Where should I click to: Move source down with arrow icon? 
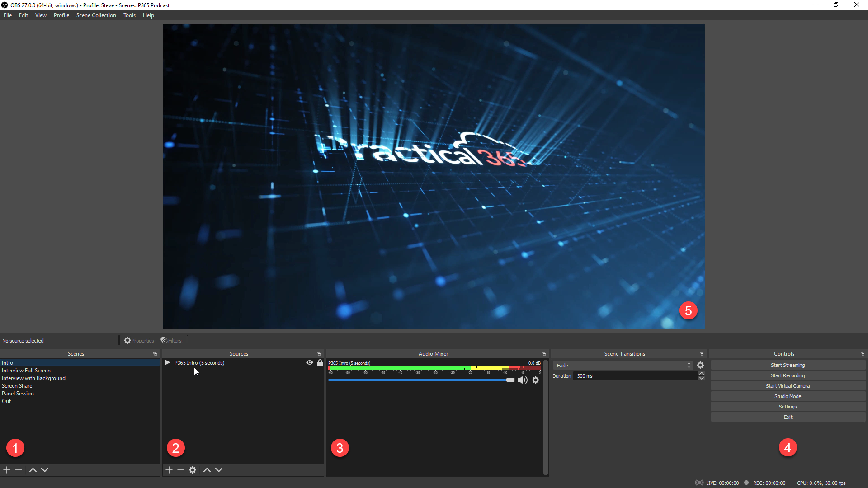coord(219,470)
